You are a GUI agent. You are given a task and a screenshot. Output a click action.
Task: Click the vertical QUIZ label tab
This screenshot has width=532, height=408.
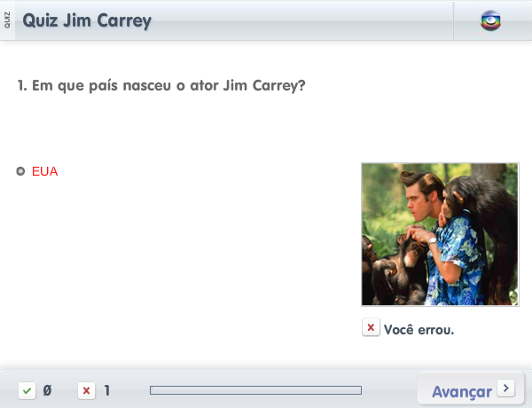click(x=7, y=20)
